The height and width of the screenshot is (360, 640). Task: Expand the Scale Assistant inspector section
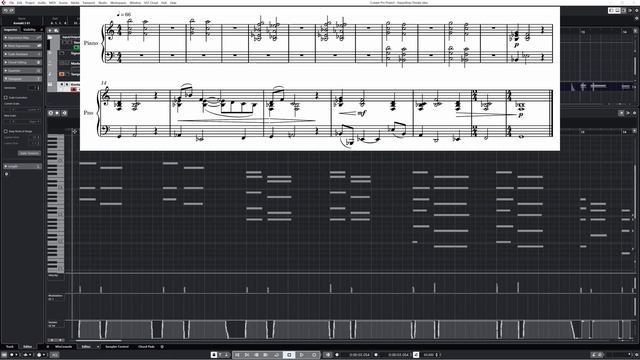[x=22, y=54]
